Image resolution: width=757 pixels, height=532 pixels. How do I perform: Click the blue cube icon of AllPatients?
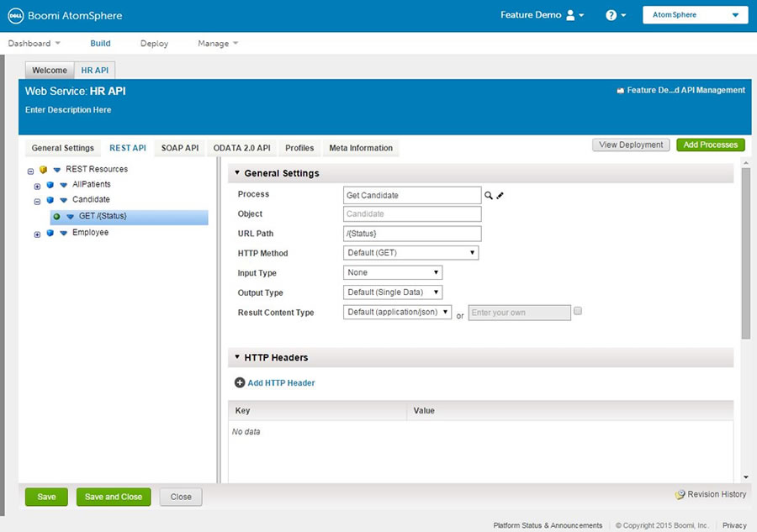50,185
